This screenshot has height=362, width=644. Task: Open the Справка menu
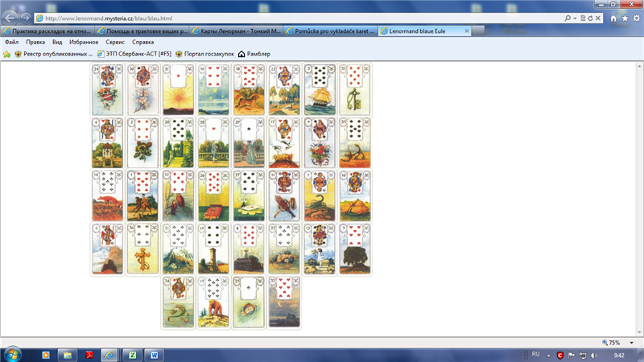tap(143, 43)
